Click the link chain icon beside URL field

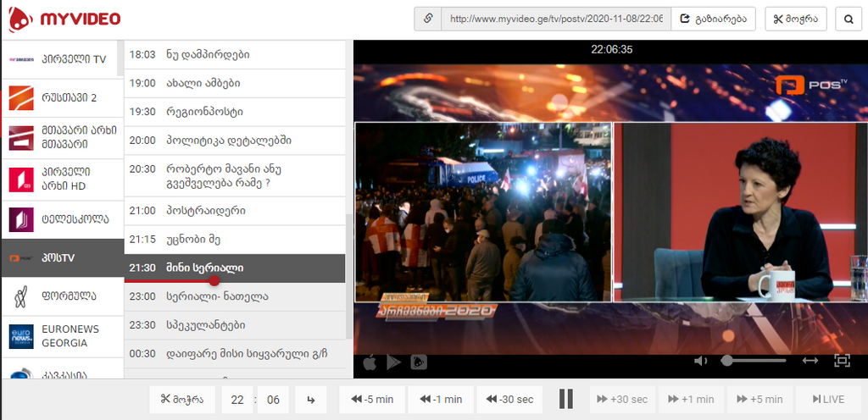tap(428, 19)
